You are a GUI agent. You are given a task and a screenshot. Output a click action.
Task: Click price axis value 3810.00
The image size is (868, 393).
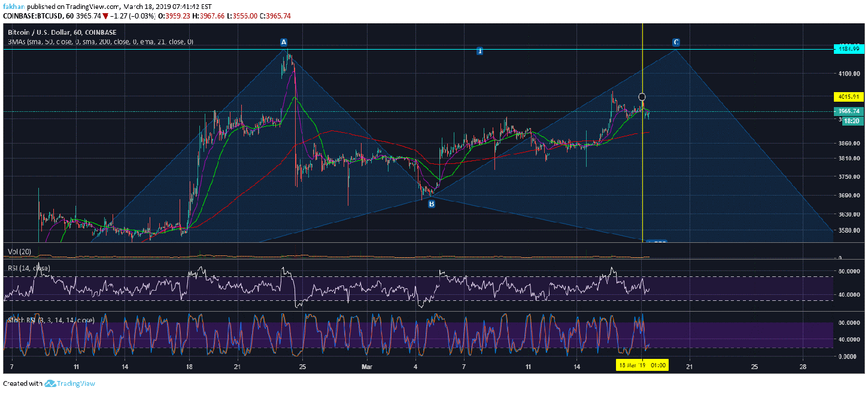point(848,159)
